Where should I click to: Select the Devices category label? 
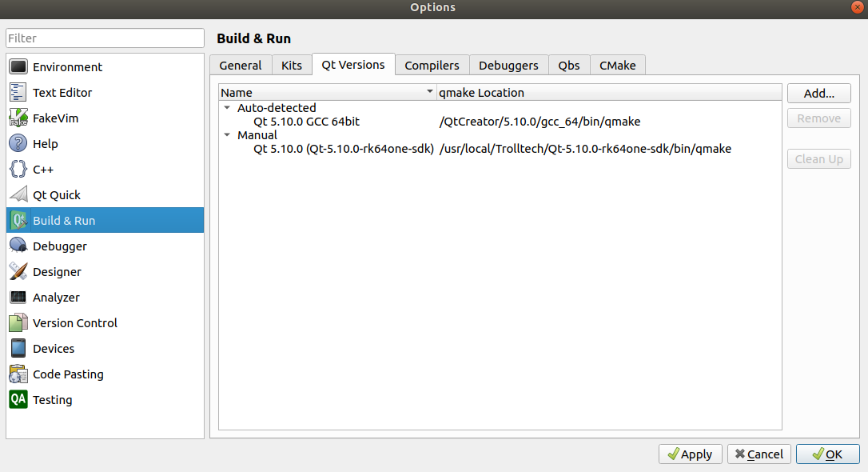click(x=54, y=349)
